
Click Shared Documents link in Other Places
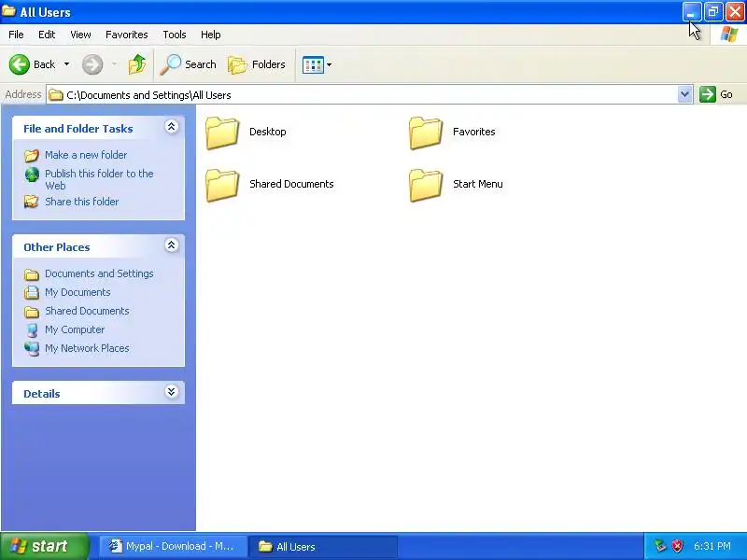pos(87,311)
